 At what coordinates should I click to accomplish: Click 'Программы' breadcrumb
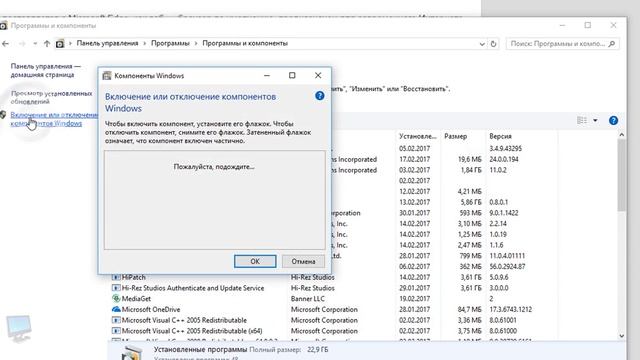(170, 43)
